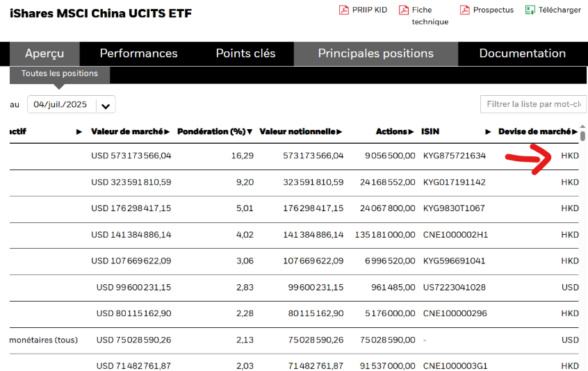Viewport: 588px width, 371px height.
Task: Click the 9,20 weighting cell
Action: tap(245, 182)
